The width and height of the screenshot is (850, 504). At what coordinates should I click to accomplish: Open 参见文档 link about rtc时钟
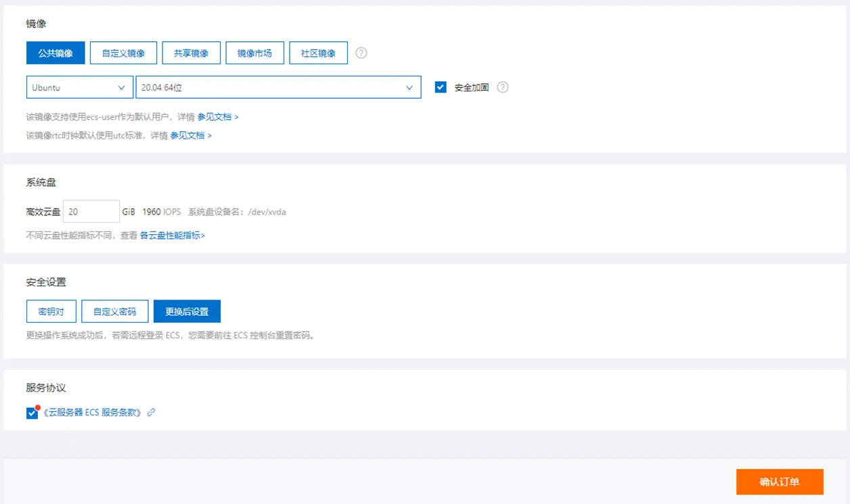191,135
